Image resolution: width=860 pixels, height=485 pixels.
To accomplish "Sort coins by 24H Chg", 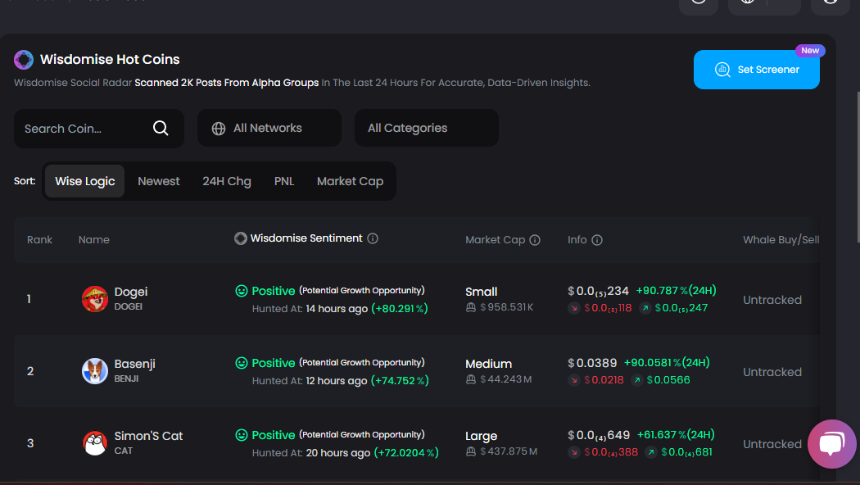I will coord(227,181).
